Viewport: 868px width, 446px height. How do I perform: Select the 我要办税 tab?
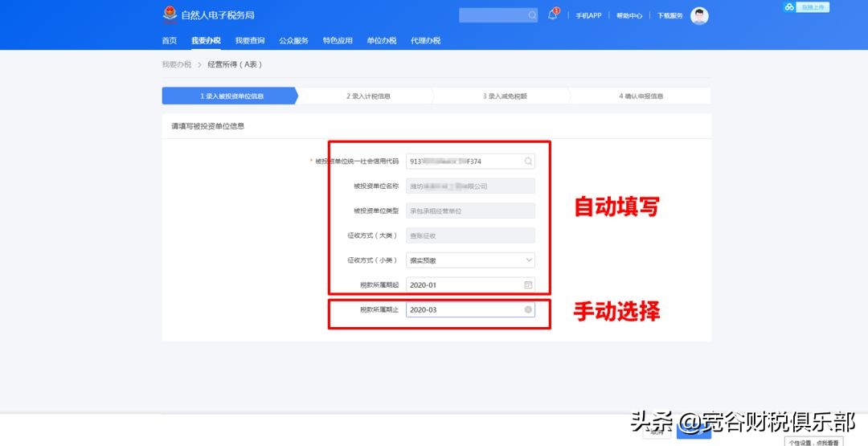(206, 40)
